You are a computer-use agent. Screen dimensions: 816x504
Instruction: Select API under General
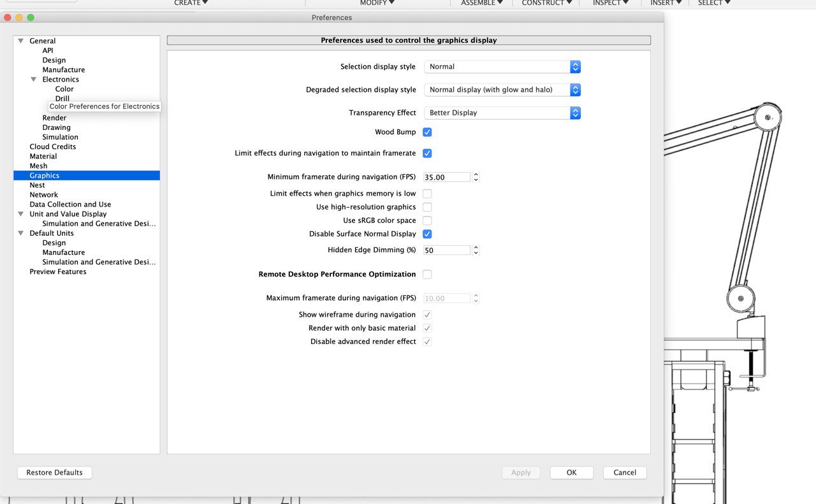(x=48, y=50)
